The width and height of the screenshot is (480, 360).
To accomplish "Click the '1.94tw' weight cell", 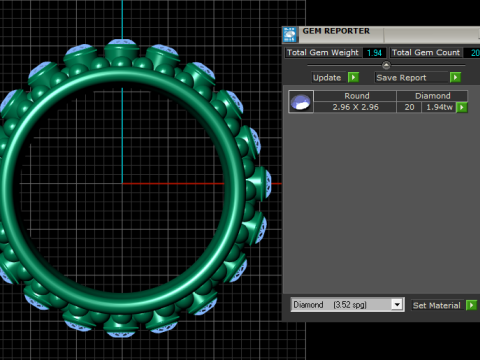I will click(439, 107).
